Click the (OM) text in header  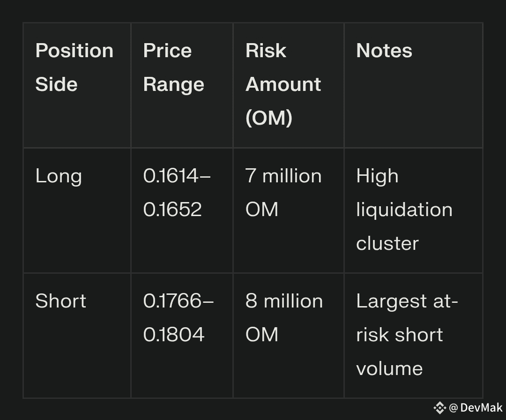(x=269, y=118)
